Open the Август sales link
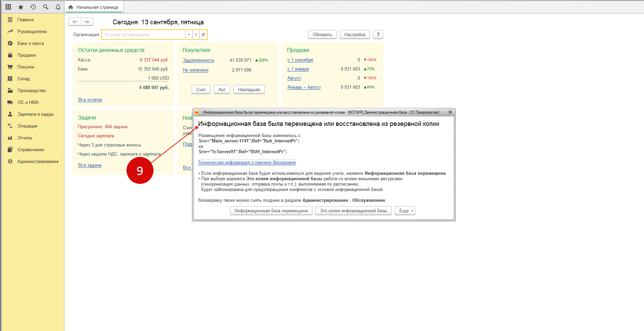The image size is (644, 331). (294, 78)
